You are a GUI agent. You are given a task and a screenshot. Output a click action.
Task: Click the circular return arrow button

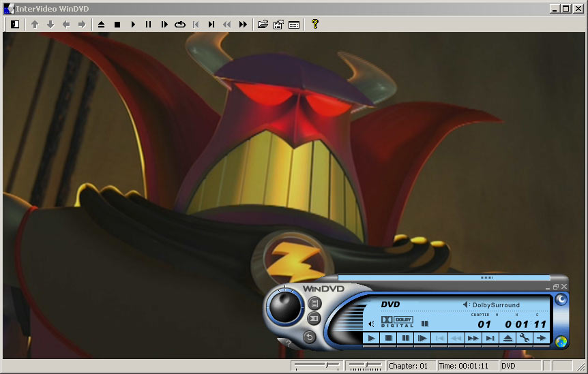[x=310, y=337]
